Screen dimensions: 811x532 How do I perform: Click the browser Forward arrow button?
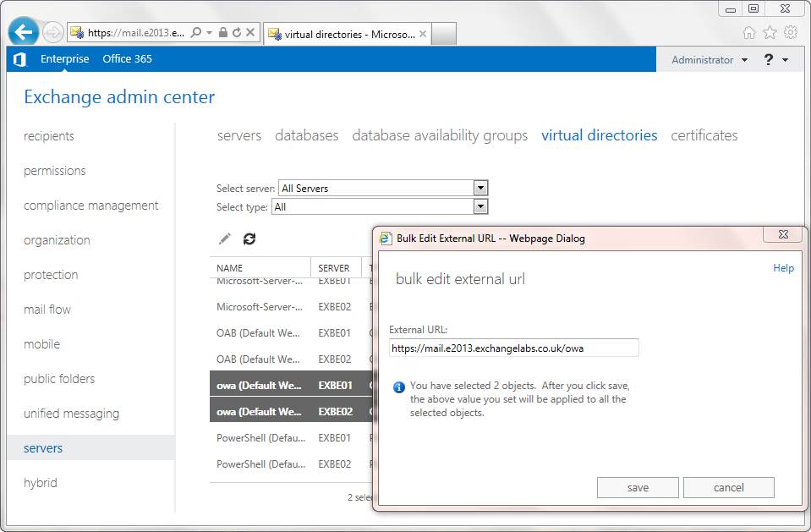(52, 33)
